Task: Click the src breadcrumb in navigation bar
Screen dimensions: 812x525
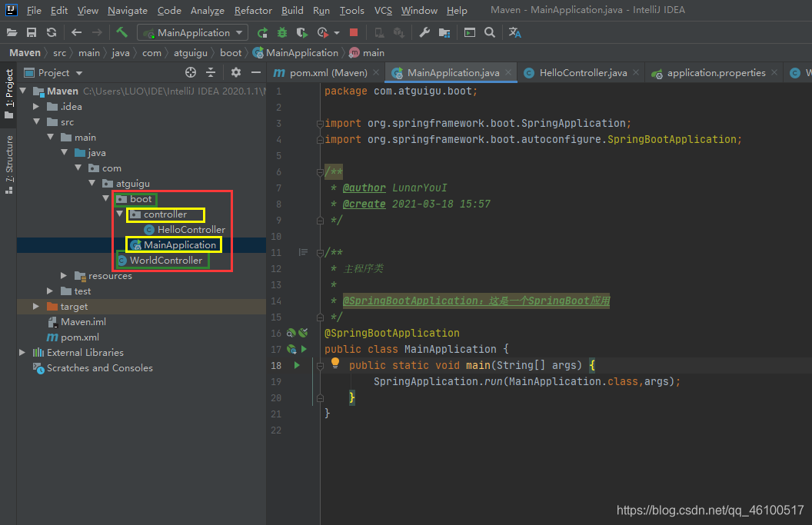Action: click(59, 53)
